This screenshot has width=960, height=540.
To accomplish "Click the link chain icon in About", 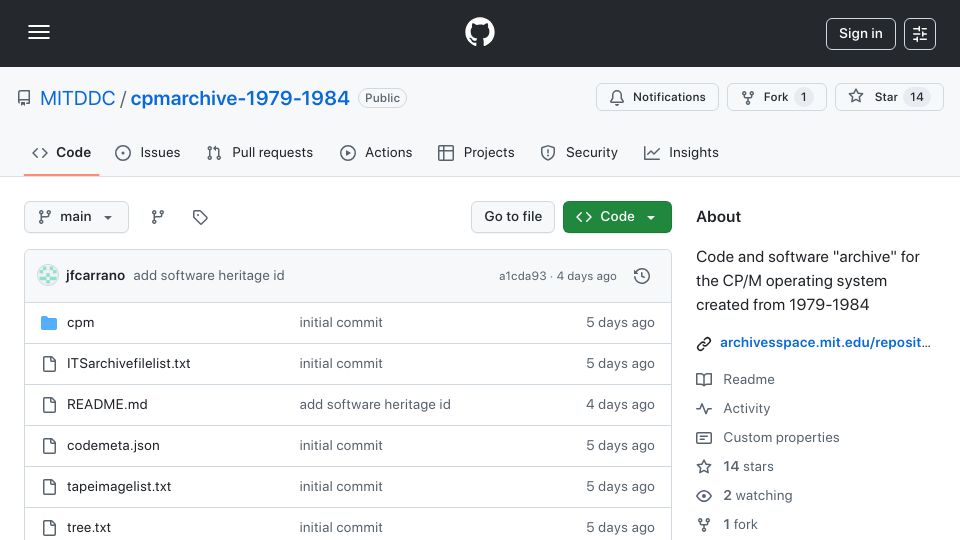I will 704,343.
